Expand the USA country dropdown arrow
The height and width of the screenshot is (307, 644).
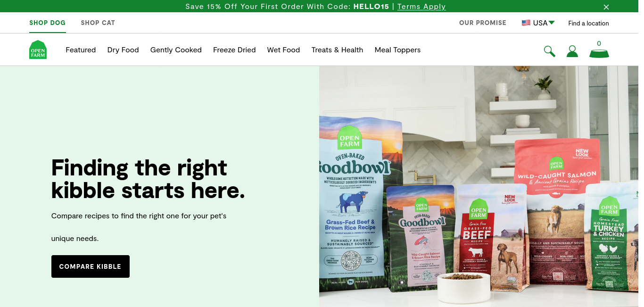click(x=552, y=23)
